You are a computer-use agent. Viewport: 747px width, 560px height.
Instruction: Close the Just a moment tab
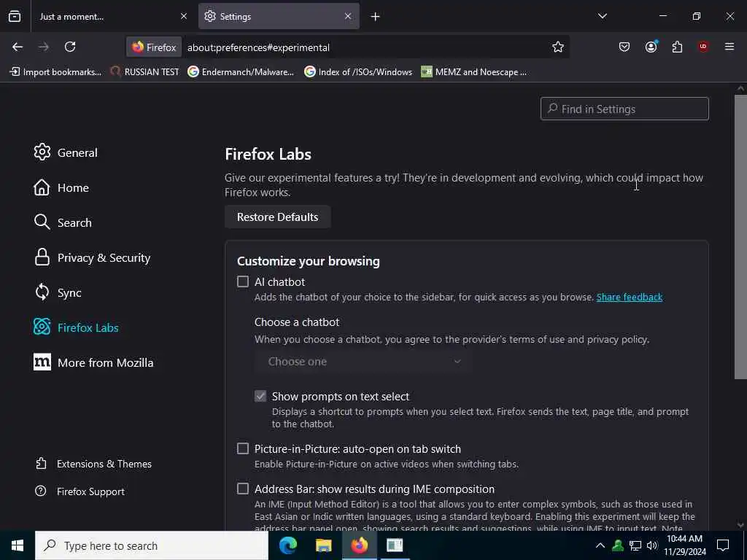click(x=184, y=16)
